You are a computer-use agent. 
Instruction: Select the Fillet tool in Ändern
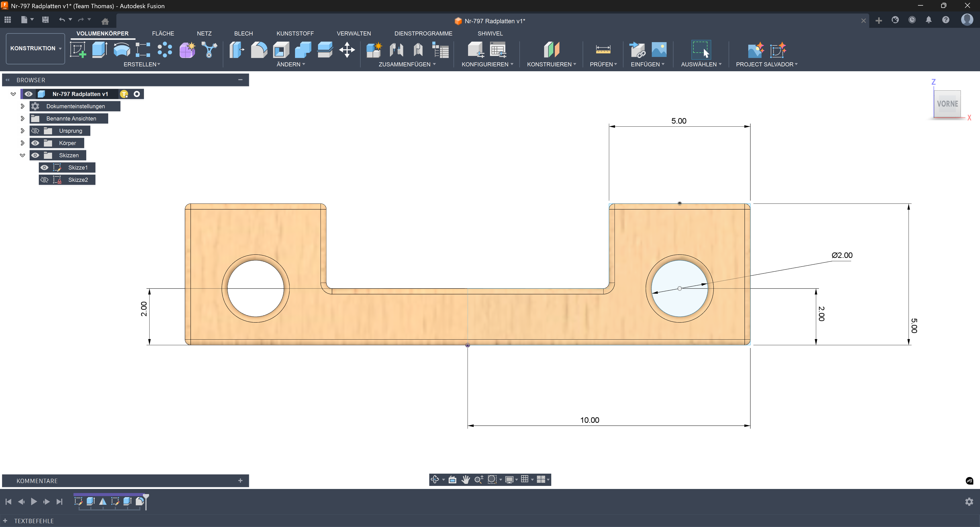259,50
